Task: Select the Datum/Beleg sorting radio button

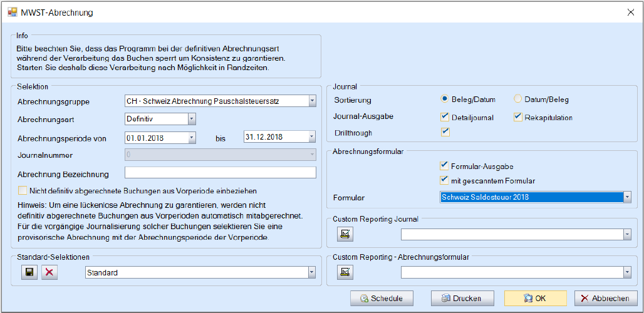Action: 517,99
